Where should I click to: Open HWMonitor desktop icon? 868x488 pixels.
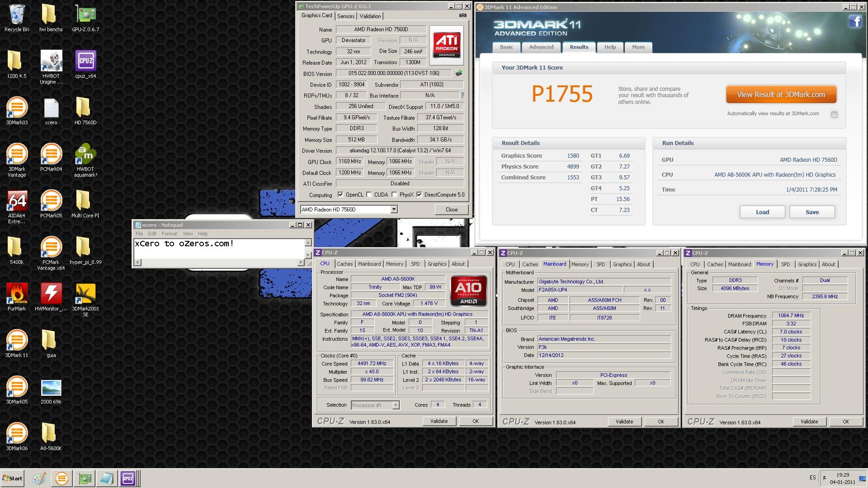(x=51, y=297)
